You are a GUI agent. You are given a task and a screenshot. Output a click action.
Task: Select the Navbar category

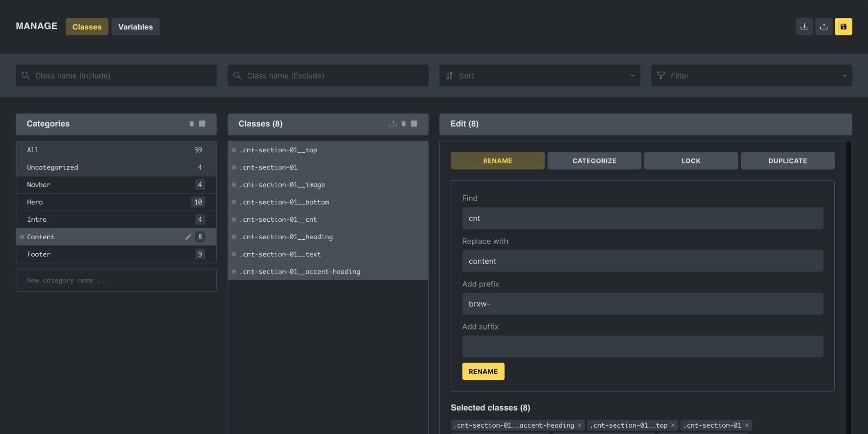[x=116, y=185]
